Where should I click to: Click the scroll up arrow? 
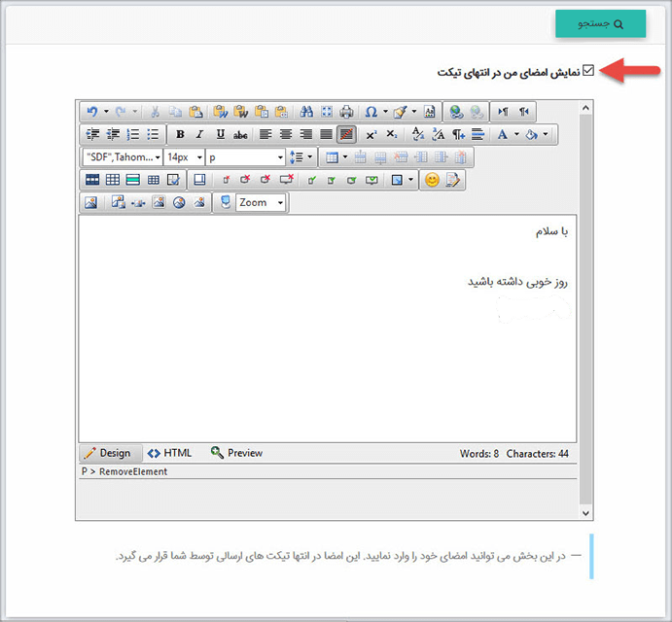click(x=585, y=108)
